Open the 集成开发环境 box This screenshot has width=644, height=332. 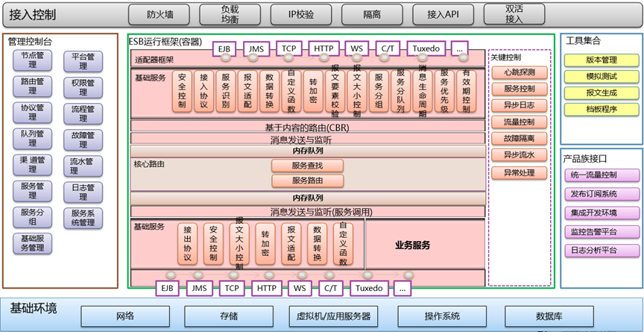[x=602, y=213]
